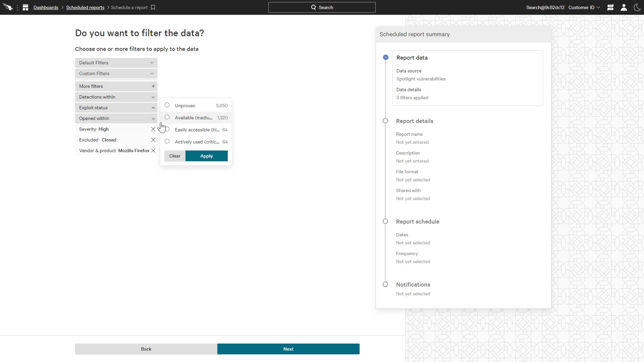Select the Actively used critical radio button
This screenshot has height=362, width=644.
coord(167,141)
